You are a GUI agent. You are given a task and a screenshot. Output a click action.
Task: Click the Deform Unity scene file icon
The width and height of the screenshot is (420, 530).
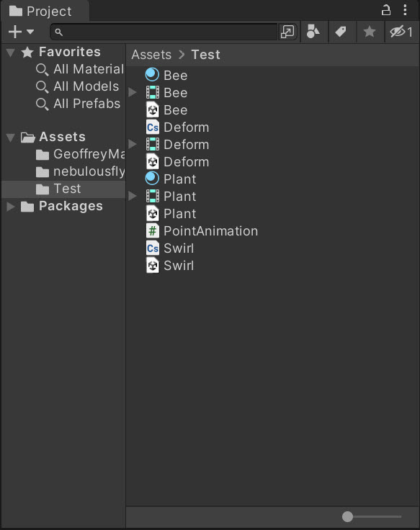152,161
